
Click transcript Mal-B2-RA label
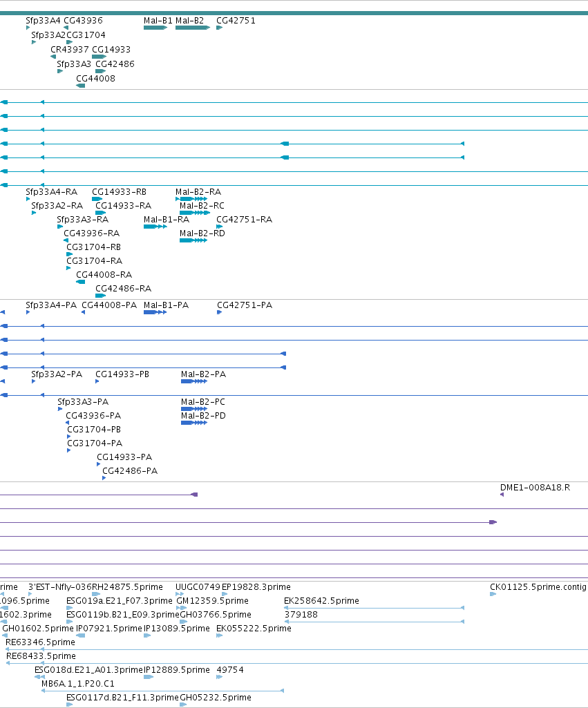click(198, 192)
